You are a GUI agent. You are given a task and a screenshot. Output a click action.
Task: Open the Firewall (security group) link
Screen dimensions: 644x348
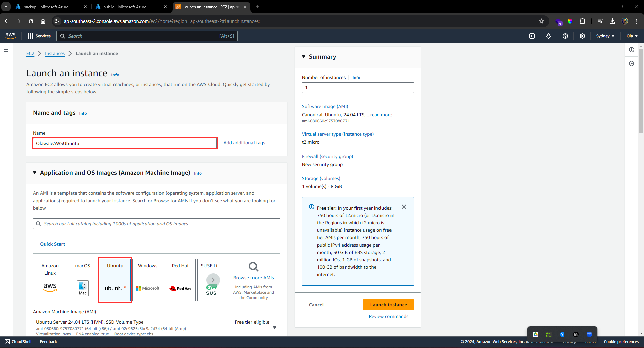pos(327,156)
